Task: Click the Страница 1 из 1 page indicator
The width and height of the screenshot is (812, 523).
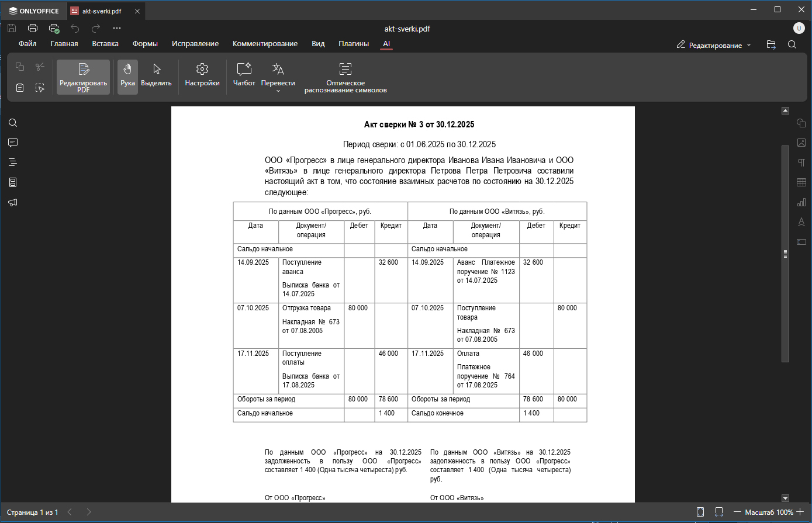Action: [33, 512]
